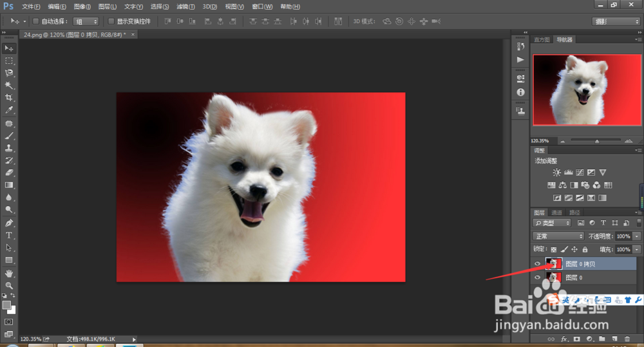Click the background color swatch
Viewport: 644px width, 347px height.
tap(12, 310)
